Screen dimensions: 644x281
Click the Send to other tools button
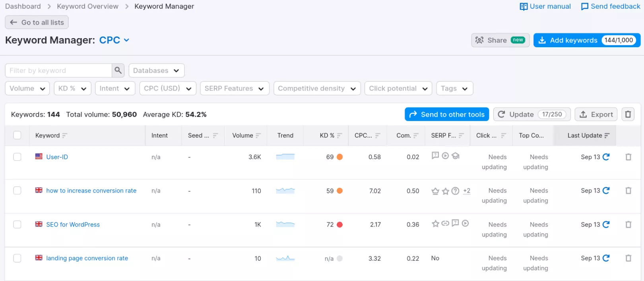[447, 114]
